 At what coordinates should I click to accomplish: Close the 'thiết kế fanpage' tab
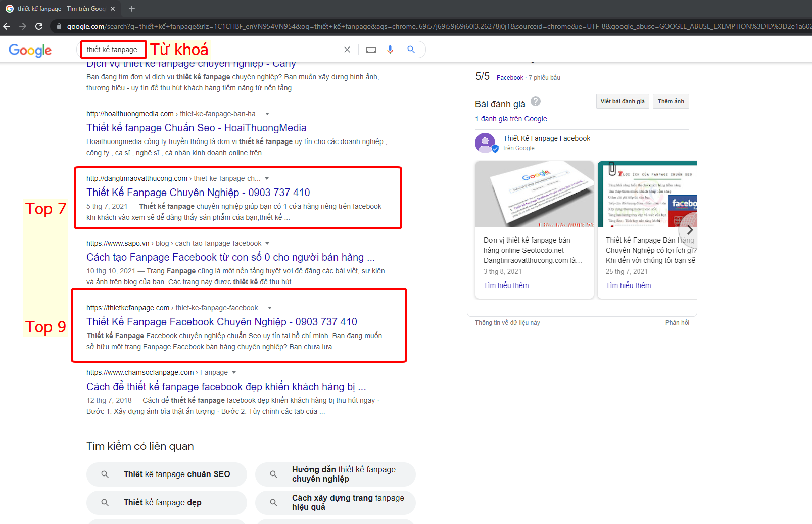[113, 9]
